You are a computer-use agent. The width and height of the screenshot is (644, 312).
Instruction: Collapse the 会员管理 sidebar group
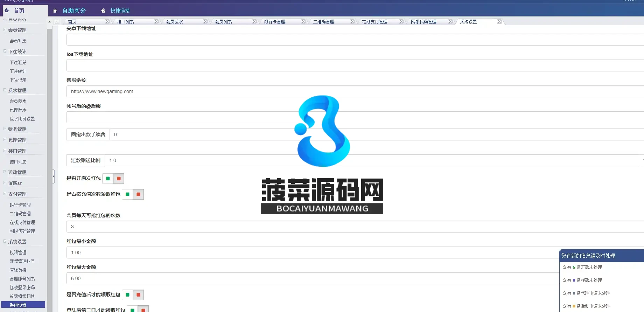pos(5,30)
